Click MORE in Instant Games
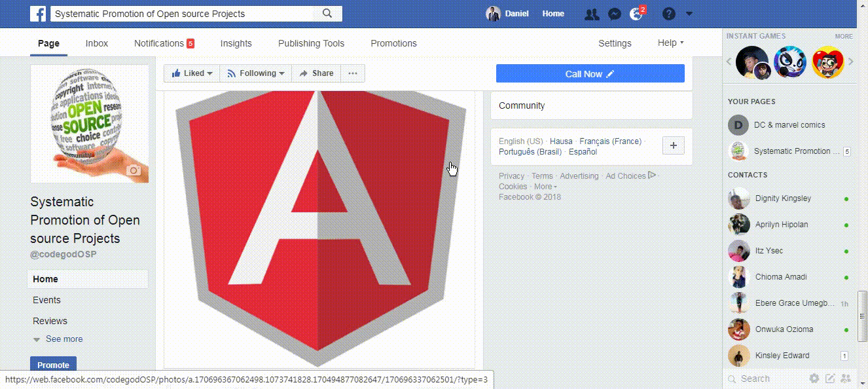Viewport: 868px width, 389px height. click(x=844, y=37)
